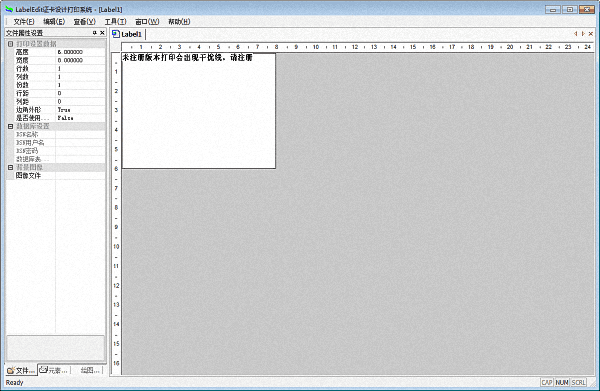Close the 文件属性设置 side panel
The height and width of the screenshot is (391, 600).
(102, 33)
